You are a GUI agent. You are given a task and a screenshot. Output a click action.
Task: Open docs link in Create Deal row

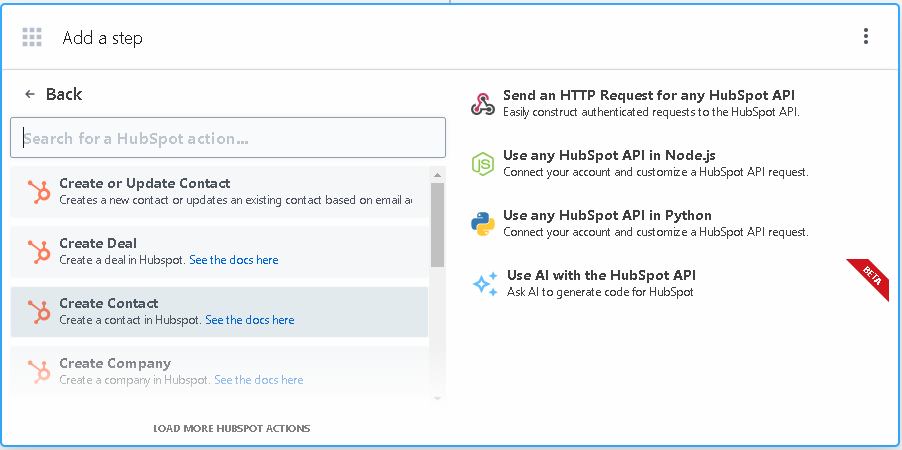coord(234,260)
